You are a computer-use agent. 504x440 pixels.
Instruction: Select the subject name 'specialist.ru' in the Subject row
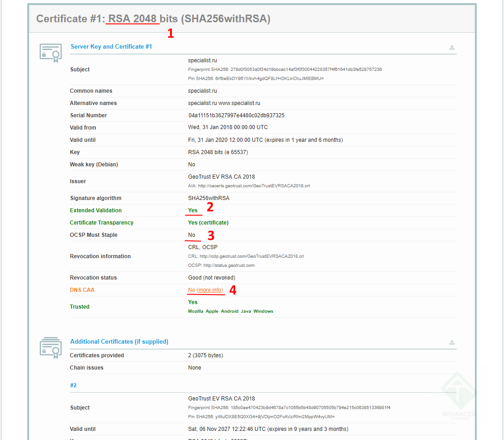point(202,60)
